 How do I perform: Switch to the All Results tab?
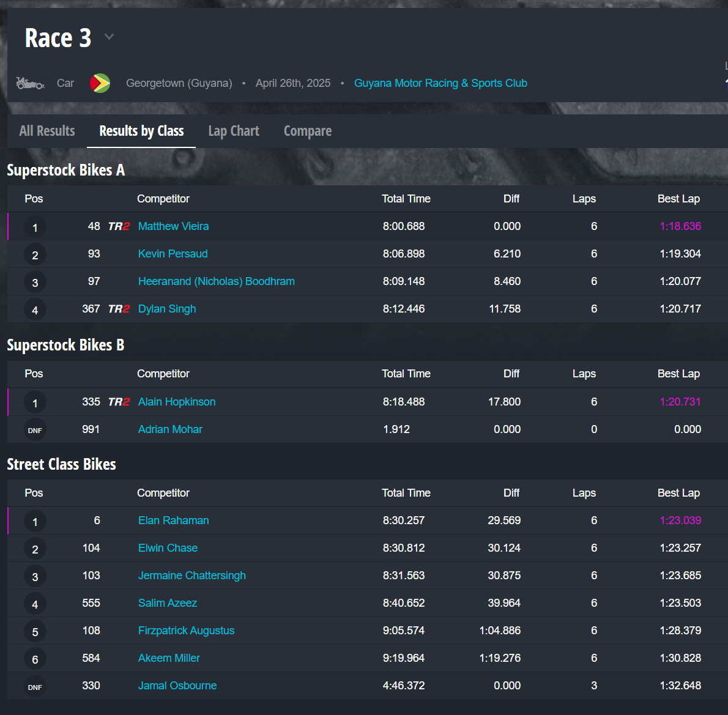coord(47,131)
